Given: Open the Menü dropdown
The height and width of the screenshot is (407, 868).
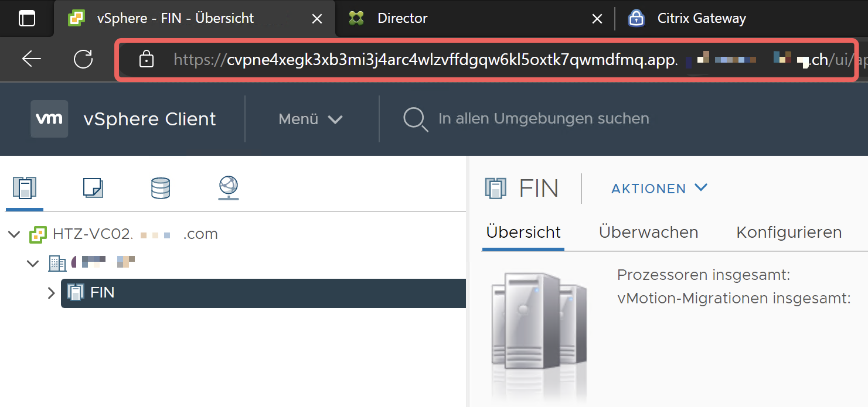Looking at the screenshot, I should [311, 119].
